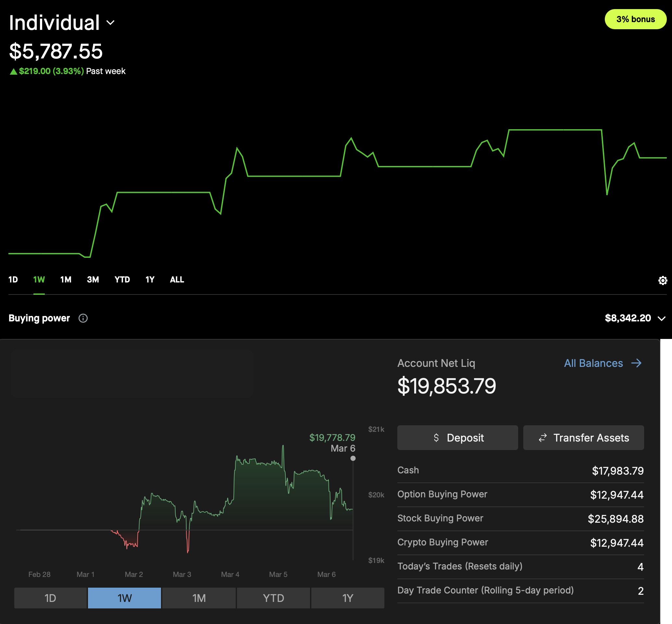672x624 pixels.
Task: Open chart settings gear icon
Action: click(663, 280)
